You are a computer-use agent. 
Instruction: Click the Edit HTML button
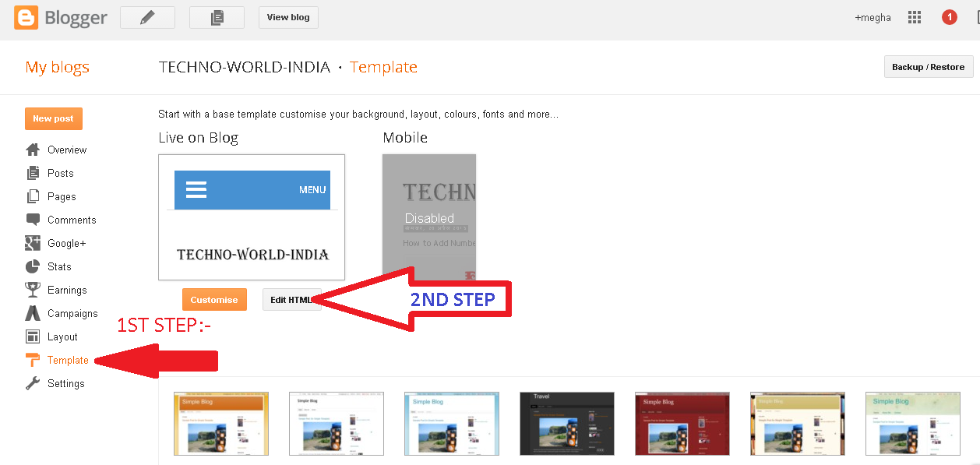[291, 300]
